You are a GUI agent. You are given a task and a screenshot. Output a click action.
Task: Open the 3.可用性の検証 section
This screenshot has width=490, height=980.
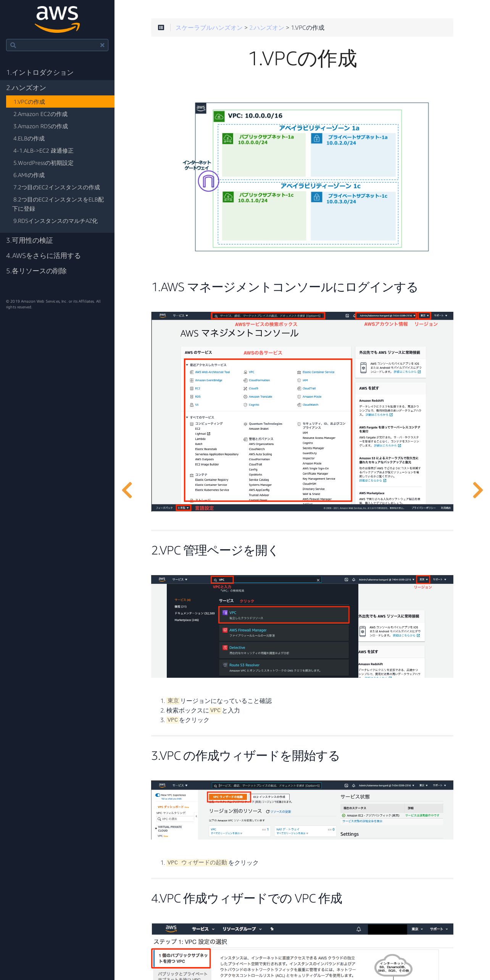pos(29,240)
